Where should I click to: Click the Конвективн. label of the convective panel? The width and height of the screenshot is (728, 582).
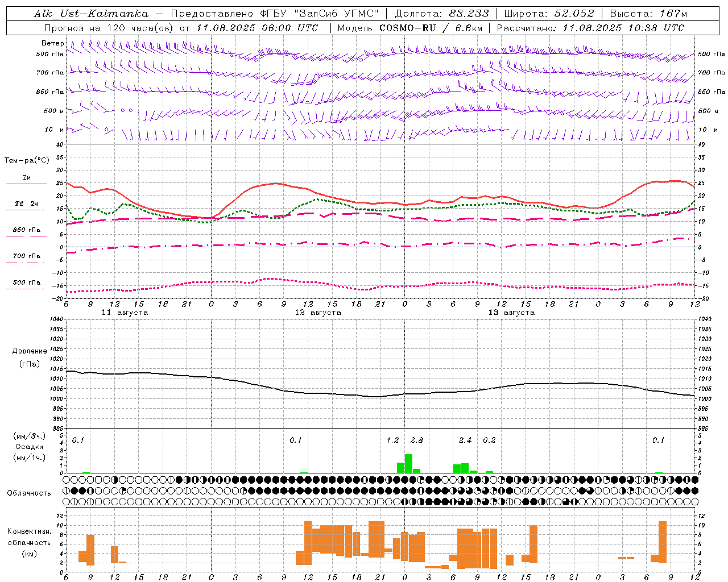pos(29,531)
